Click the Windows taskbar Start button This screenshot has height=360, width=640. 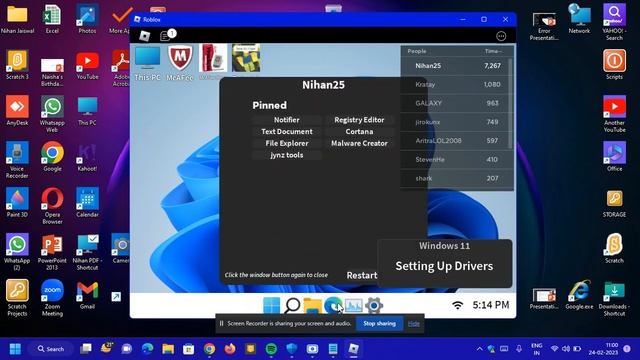(x=16, y=349)
